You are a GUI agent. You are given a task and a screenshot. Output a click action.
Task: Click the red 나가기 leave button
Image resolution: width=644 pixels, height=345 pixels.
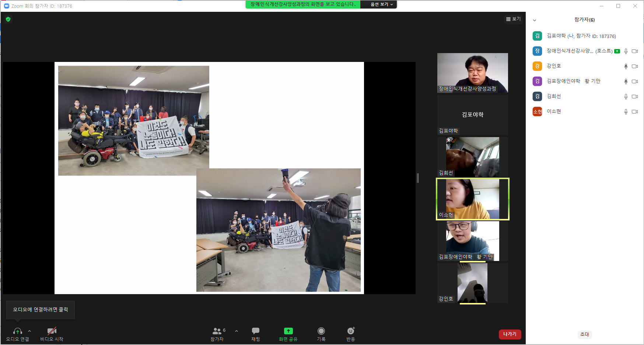tap(510, 334)
